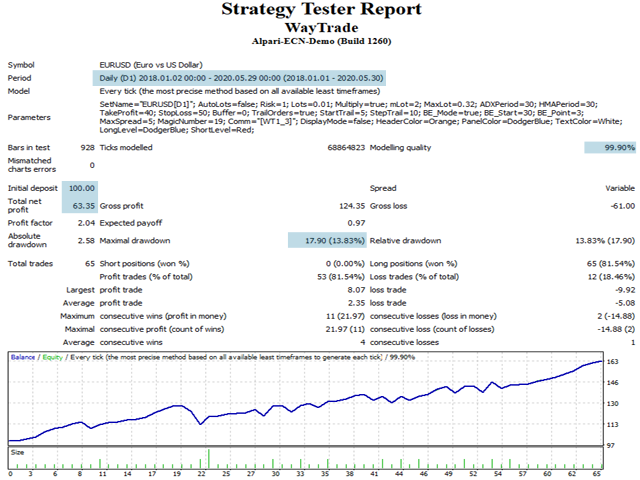Select the consecutive wins value 11 (21.97)
Viewport: 640px width, 480px height.
(345, 316)
